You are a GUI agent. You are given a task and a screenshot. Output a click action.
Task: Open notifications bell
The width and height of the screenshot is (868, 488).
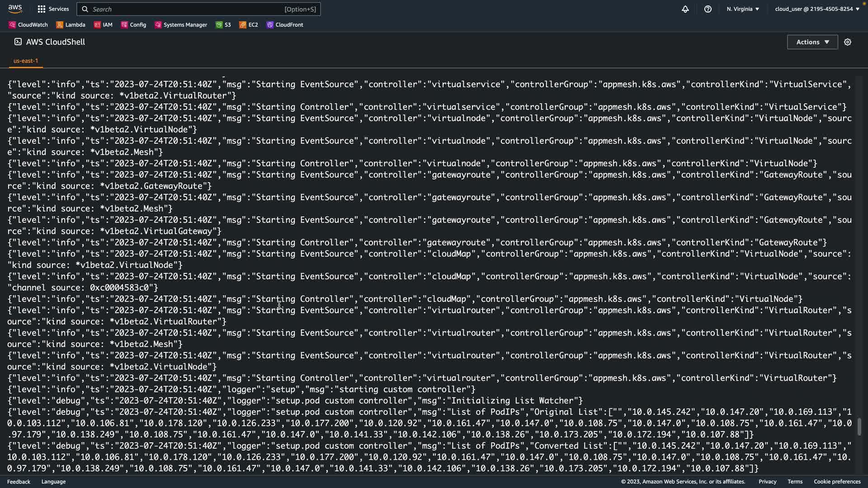click(x=685, y=9)
